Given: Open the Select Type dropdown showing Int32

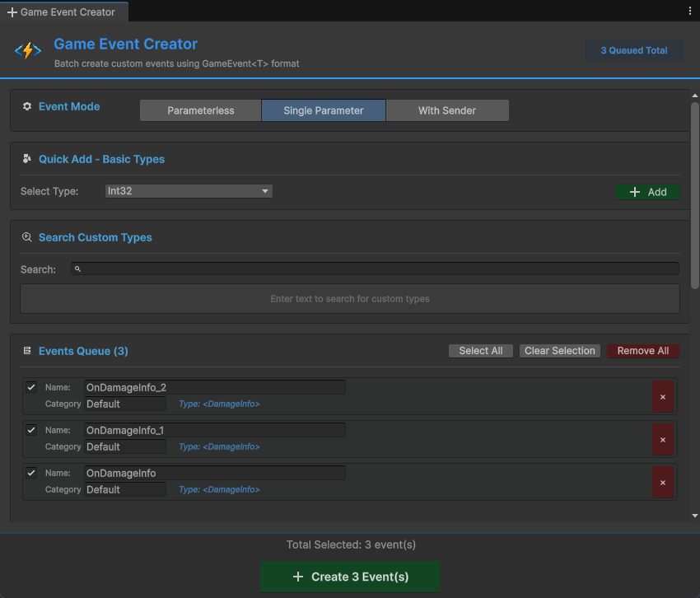Looking at the screenshot, I should pos(188,190).
